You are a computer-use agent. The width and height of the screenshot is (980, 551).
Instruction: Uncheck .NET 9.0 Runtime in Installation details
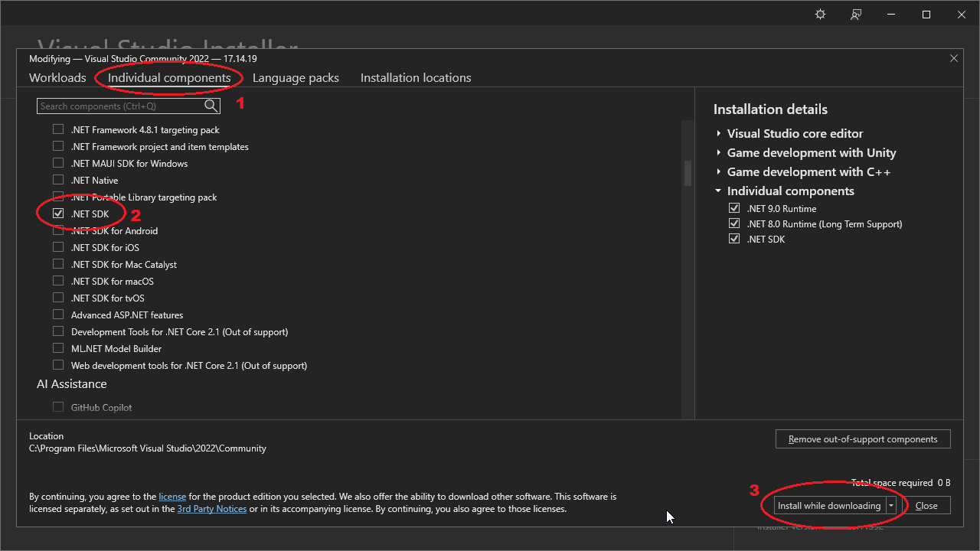(734, 208)
